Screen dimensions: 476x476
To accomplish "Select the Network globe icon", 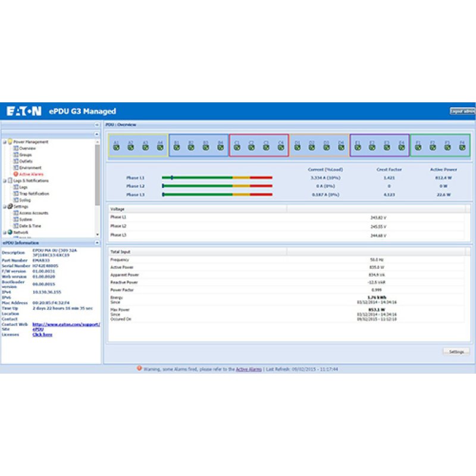I will (x=10, y=231).
